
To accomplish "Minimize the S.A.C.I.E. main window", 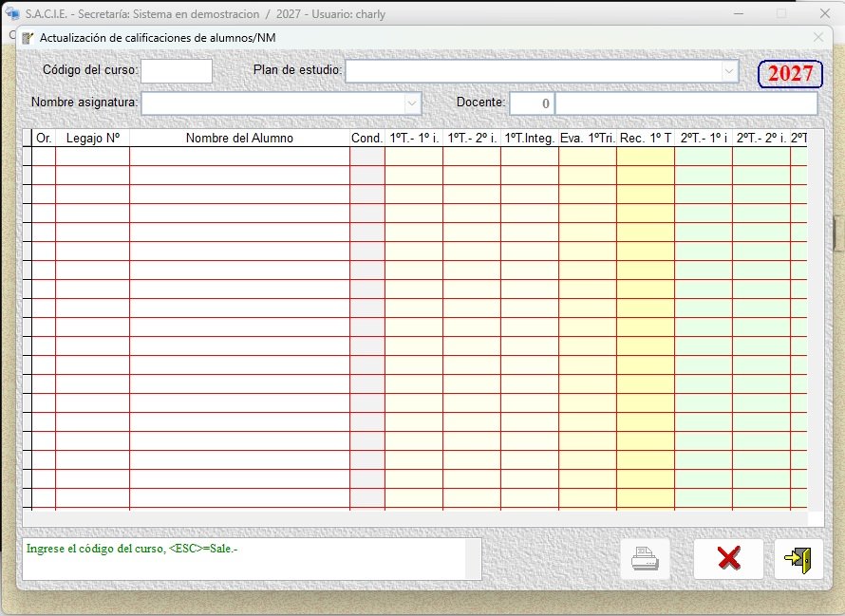I will pyautogui.click(x=739, y=13).
